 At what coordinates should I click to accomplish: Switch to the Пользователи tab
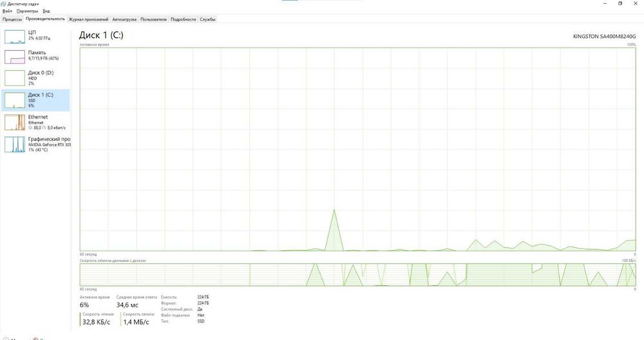[x=154, y=19]
